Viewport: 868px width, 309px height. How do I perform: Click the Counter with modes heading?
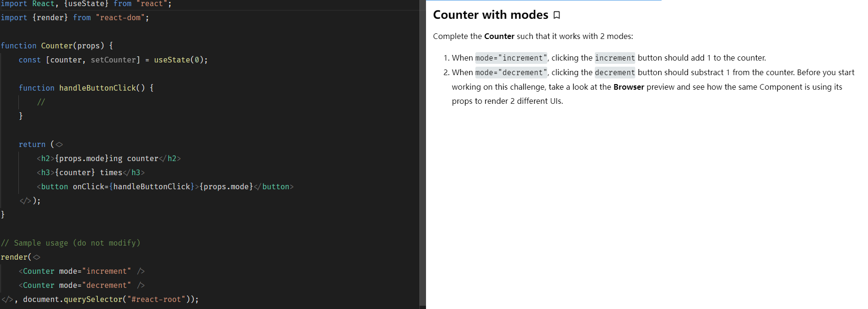pyautogui.click(x=490, y=15)
